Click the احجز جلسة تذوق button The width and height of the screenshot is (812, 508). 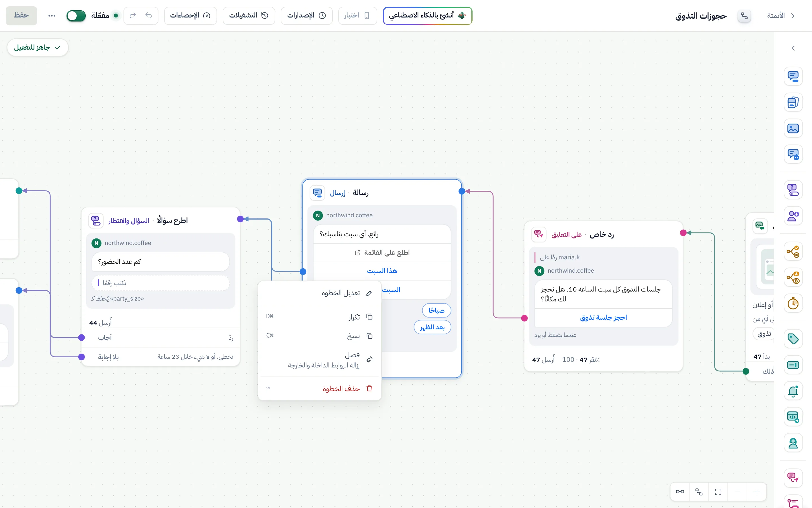pos(603,317)
